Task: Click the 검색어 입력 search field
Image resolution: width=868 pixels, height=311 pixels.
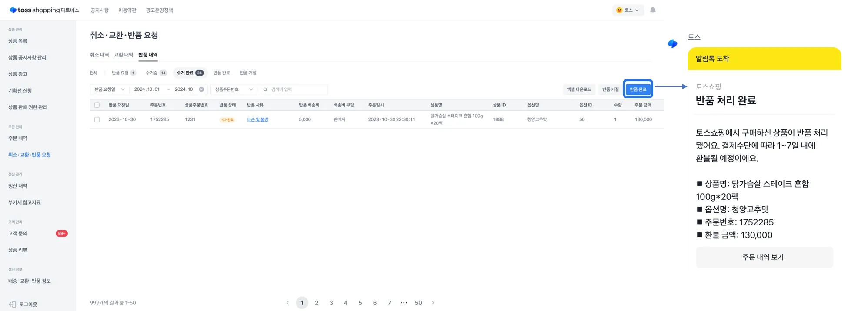Action: (x=298, y=89)
